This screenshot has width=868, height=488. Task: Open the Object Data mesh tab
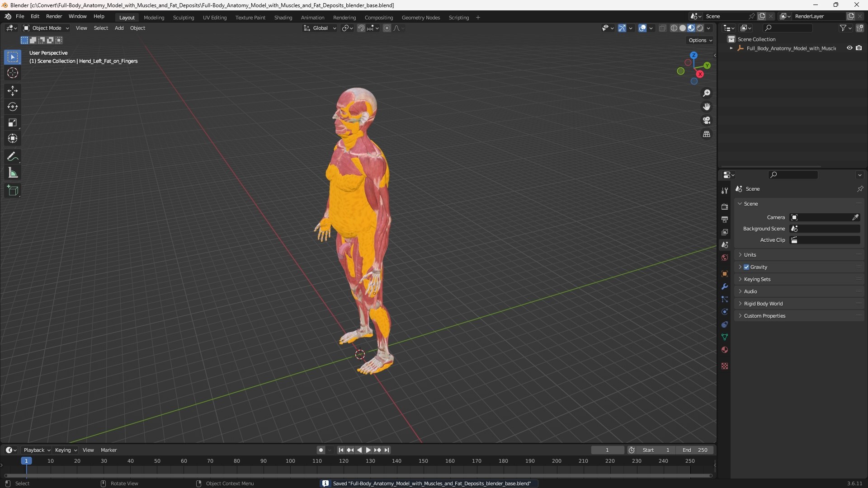click(725, 337)
